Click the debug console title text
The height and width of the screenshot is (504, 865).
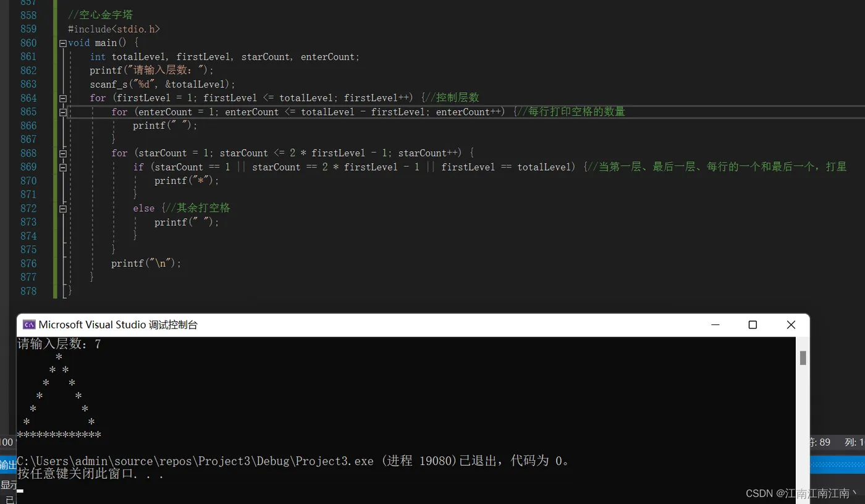(x=118, y=325)
